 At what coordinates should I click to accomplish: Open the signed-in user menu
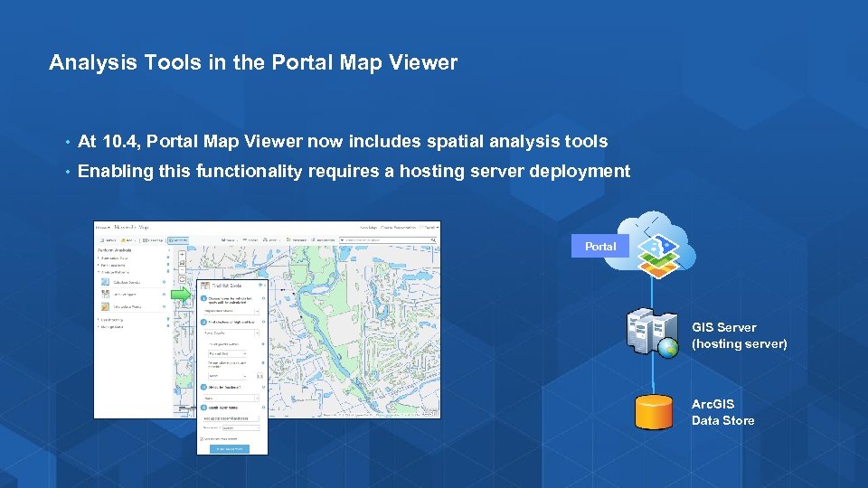pyautogui.click(x=429, y=228)
